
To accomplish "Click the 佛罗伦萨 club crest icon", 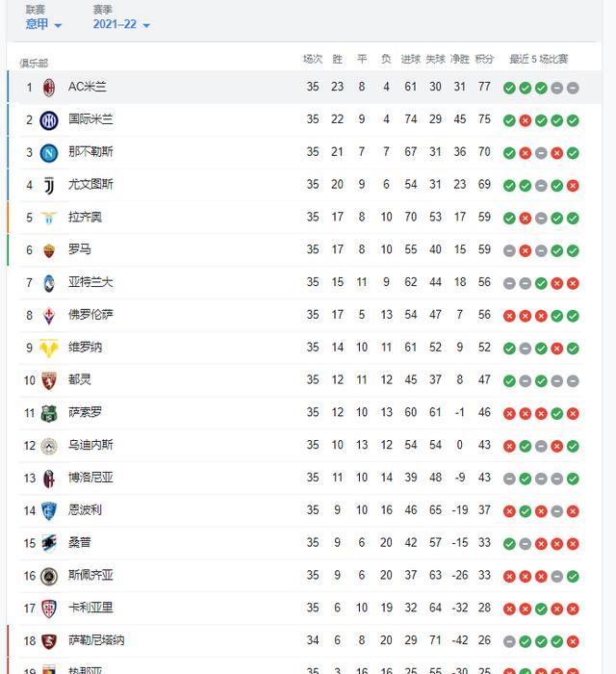I will (49, 316).
